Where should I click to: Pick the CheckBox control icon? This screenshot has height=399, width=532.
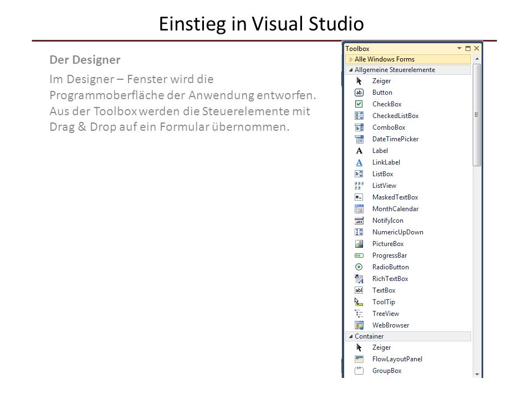click(359, 104)
